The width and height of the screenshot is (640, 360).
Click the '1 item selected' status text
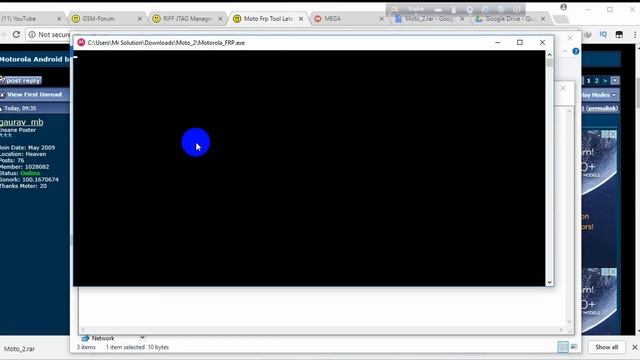click(125, 347)
